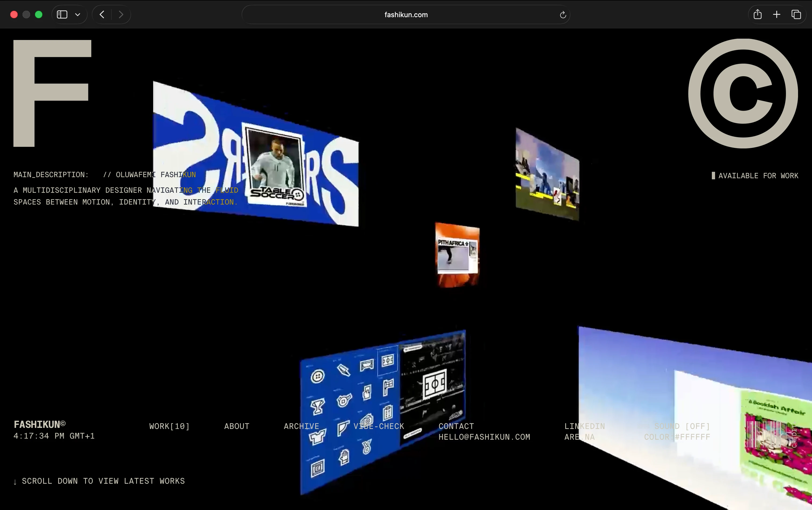
Task: Click the HELLO@FASHIKUN.COM email link
Action: (x=484, y=437)
